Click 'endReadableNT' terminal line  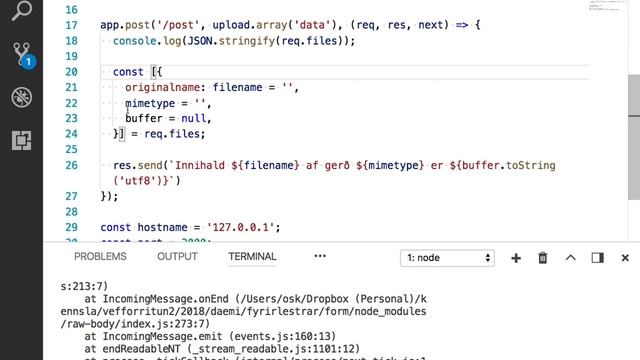[x=141, y=349]
